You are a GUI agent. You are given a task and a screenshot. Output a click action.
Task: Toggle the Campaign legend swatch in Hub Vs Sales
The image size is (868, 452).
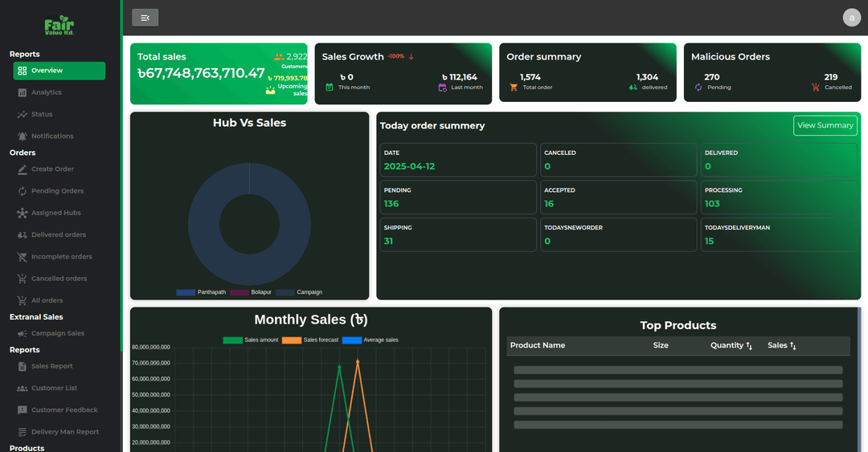[285, 292]
